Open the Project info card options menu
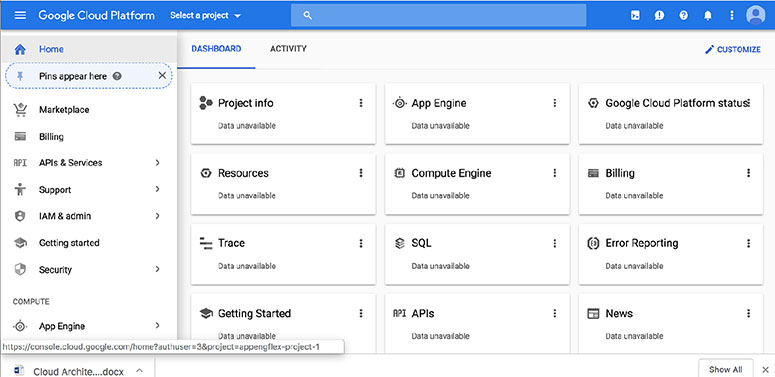This screenshot has height=377, width=775. [361, 103]
